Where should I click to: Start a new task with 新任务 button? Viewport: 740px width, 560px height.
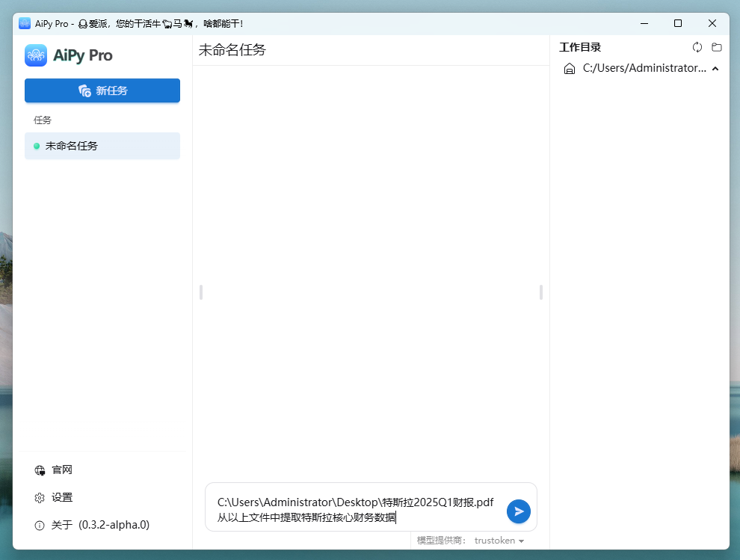click(102, 90)
